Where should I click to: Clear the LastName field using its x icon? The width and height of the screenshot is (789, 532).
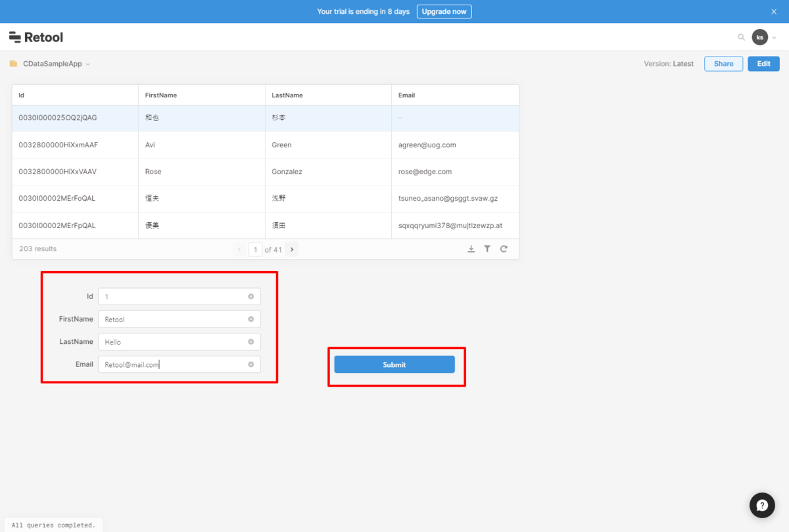coord(251,342)
